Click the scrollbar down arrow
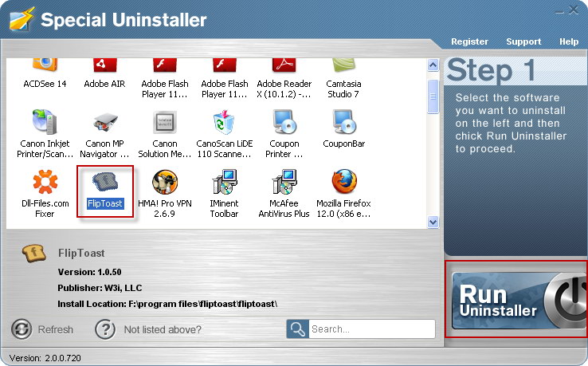Viewport: 588px width, 366px height. pos(433,222)
